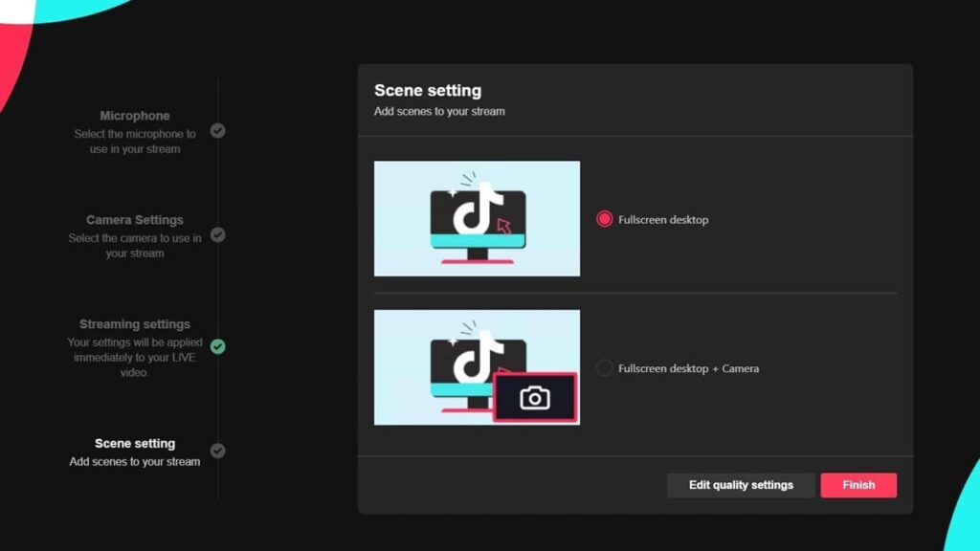Click the Scene setting step checkmark icon
The height and width of the screenshot is (551, 980).
(218, 451)
